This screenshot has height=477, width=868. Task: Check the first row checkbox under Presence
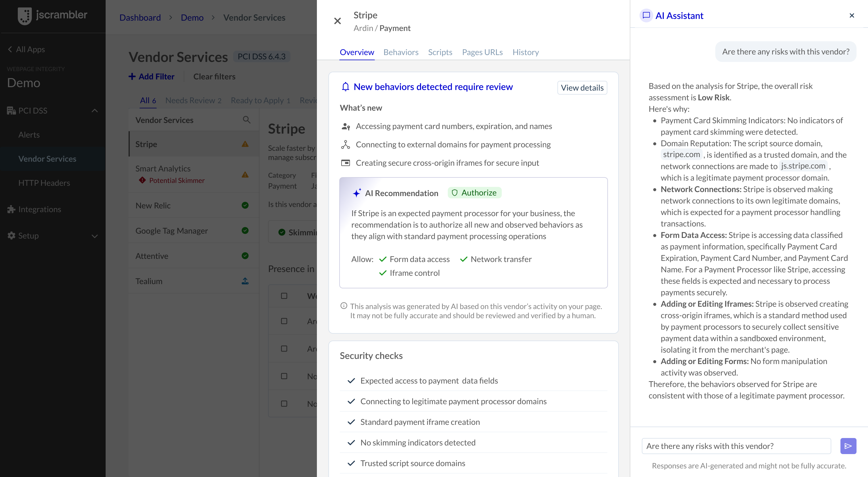[x=284, y=321]
